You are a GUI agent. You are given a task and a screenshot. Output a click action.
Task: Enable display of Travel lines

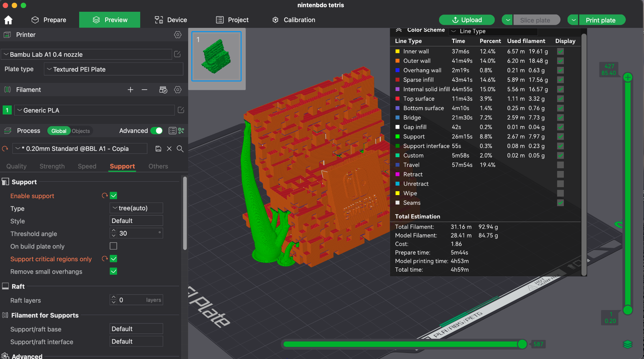point(560,165)
